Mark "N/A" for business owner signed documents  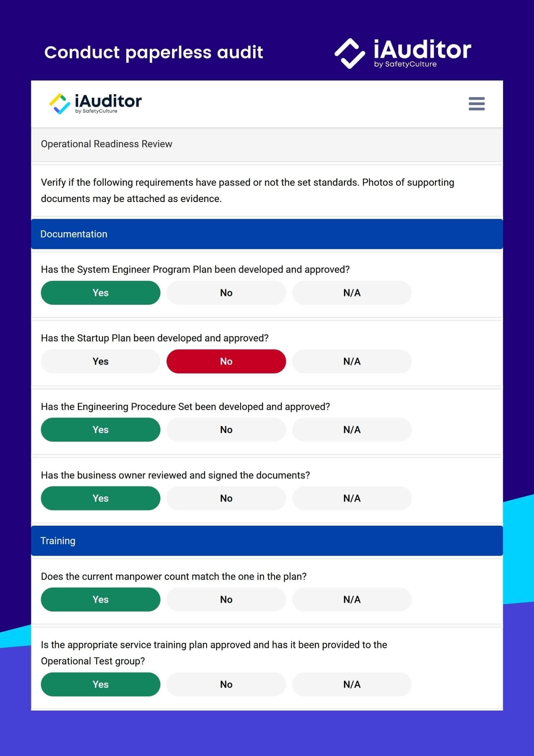pyautogui.click(x=352, y=498)
